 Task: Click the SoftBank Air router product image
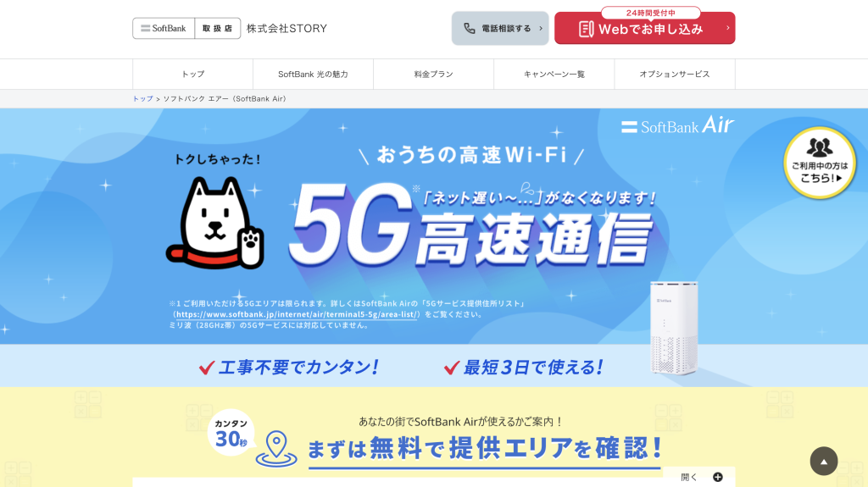point(674,328)
